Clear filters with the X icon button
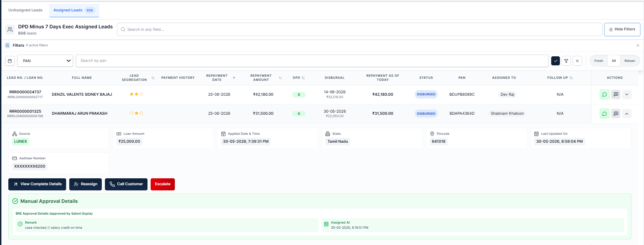 577,61
